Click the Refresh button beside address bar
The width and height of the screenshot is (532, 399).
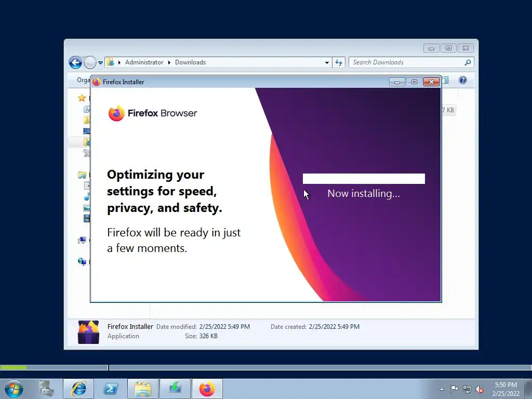(339, 62)
